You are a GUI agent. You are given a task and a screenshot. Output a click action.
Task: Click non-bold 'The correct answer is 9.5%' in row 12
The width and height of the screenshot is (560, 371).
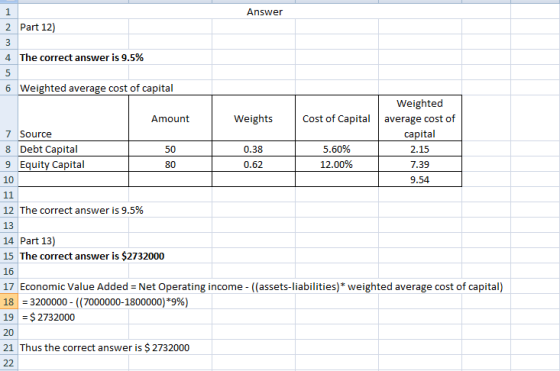81,210
